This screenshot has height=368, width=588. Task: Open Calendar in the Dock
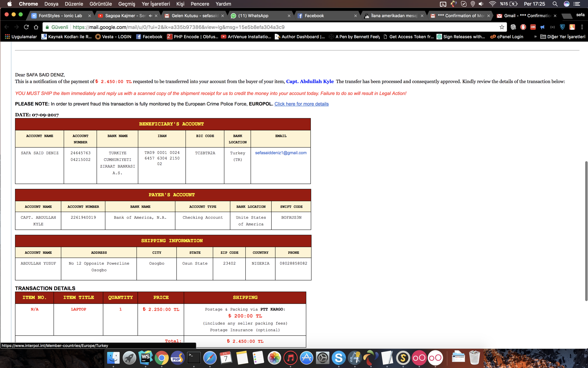226,358
